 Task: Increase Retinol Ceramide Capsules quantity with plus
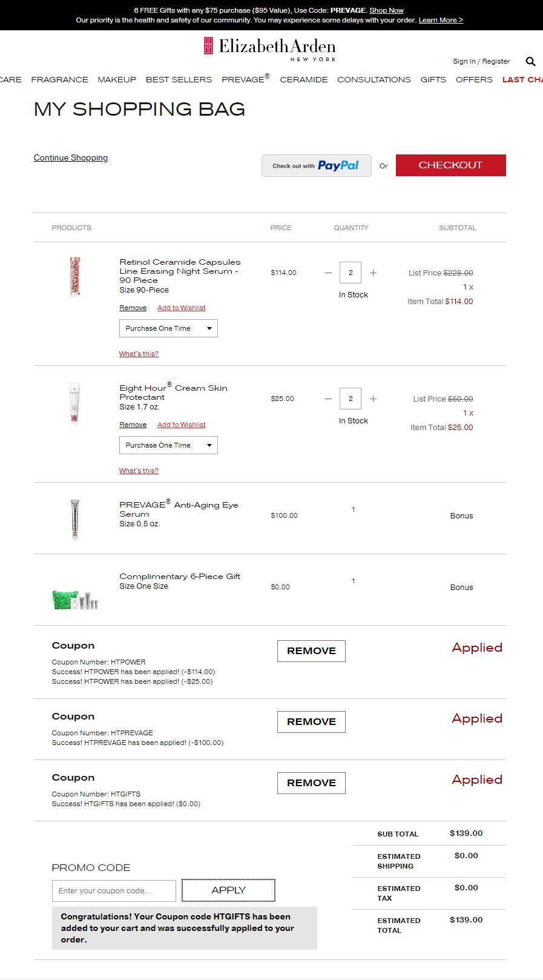point(374,273)
